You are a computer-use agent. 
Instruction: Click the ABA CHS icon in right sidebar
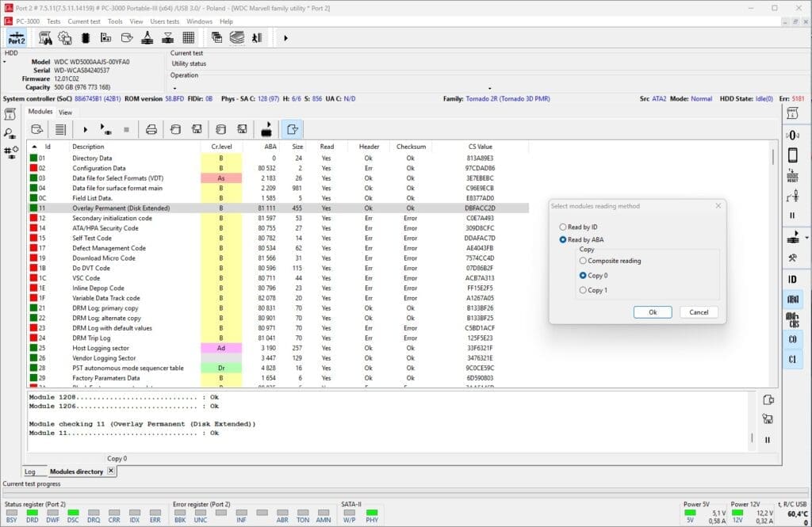click(792, 319)
